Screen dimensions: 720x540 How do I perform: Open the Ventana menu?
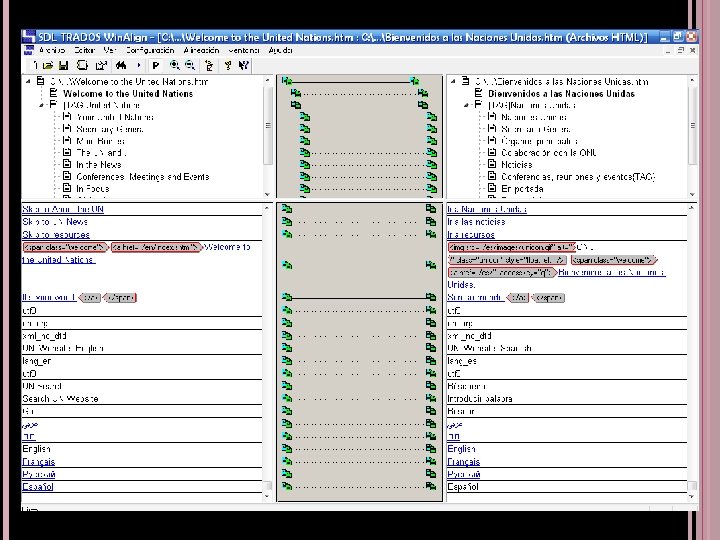(244, 50)
